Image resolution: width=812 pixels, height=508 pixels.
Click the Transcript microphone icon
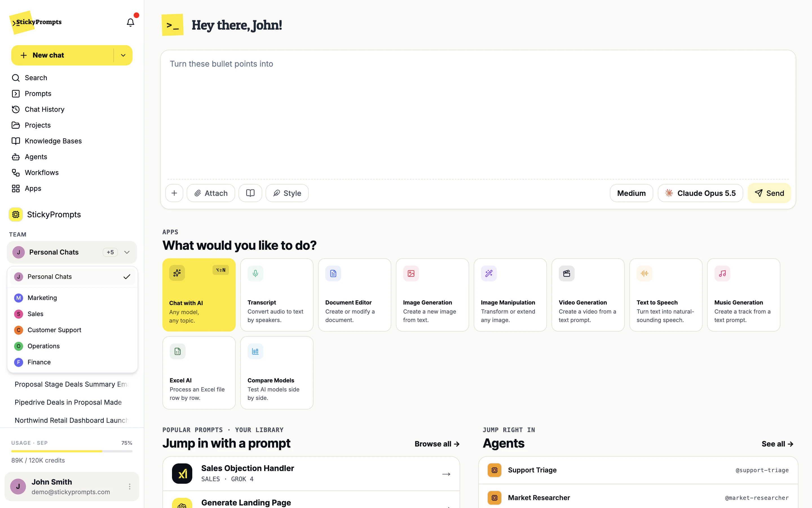(x=255, y=273)
